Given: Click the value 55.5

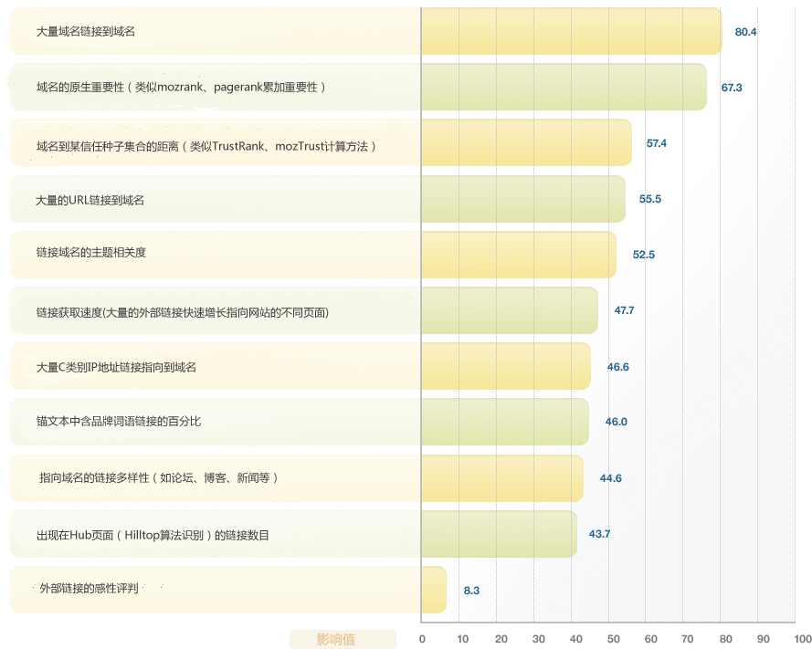Looking at the screenshot, I should point(650,199).
